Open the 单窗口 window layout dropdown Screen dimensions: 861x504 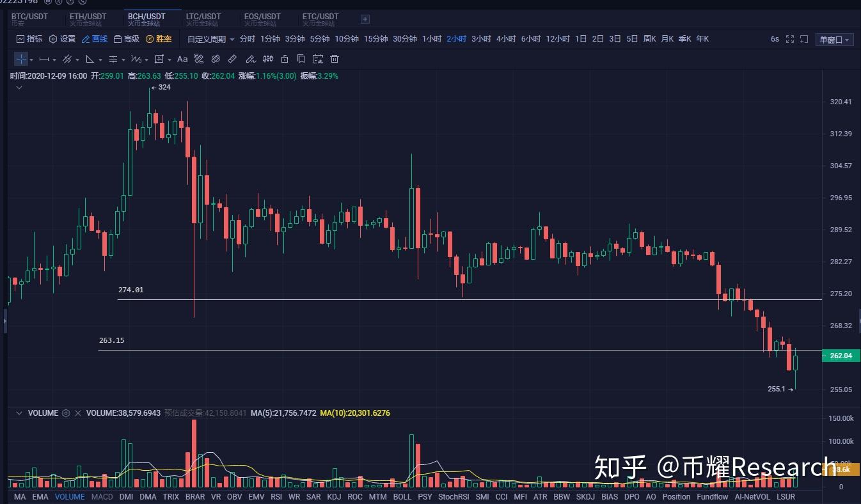click(x=835, y=40)
